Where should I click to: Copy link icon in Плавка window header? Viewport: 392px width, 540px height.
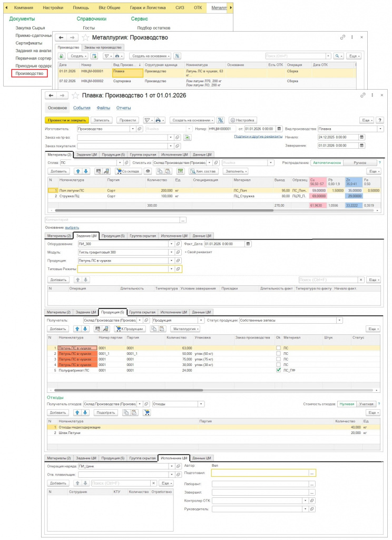coord(362,95)
